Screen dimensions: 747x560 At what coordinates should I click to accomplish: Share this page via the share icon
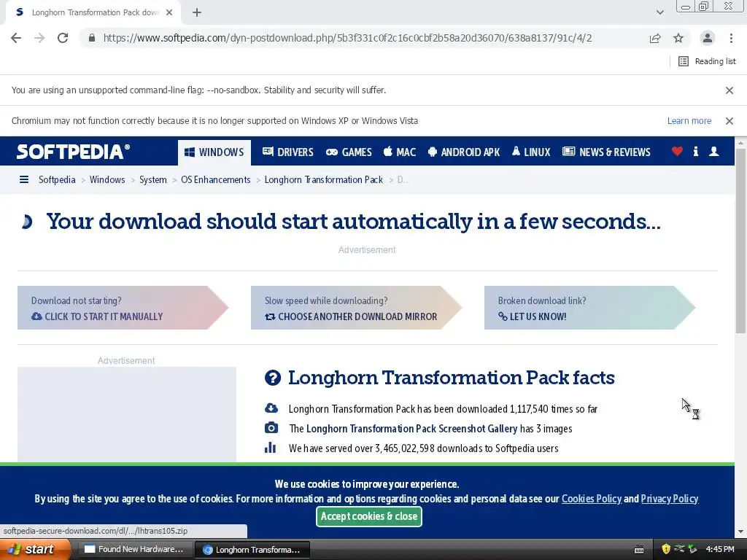click(655, 38)
